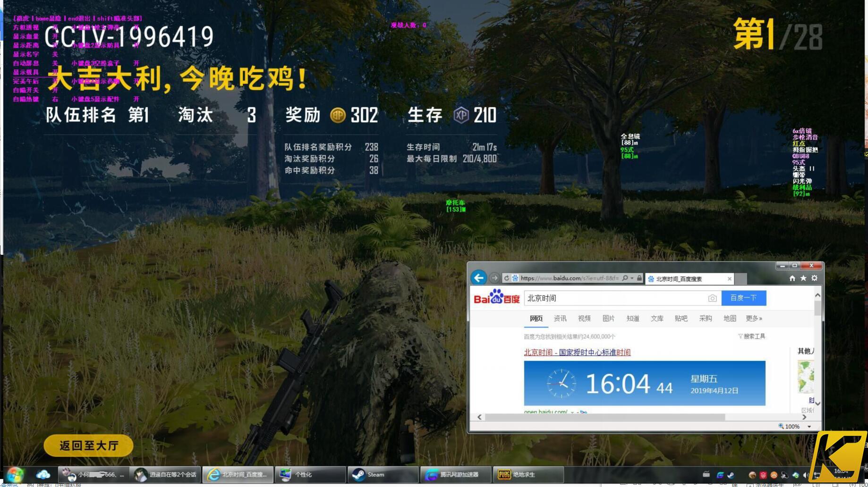Open the cloud app taskbar icon
The width and height of the screenshot is (868, 487).
[x=43, y=475]
